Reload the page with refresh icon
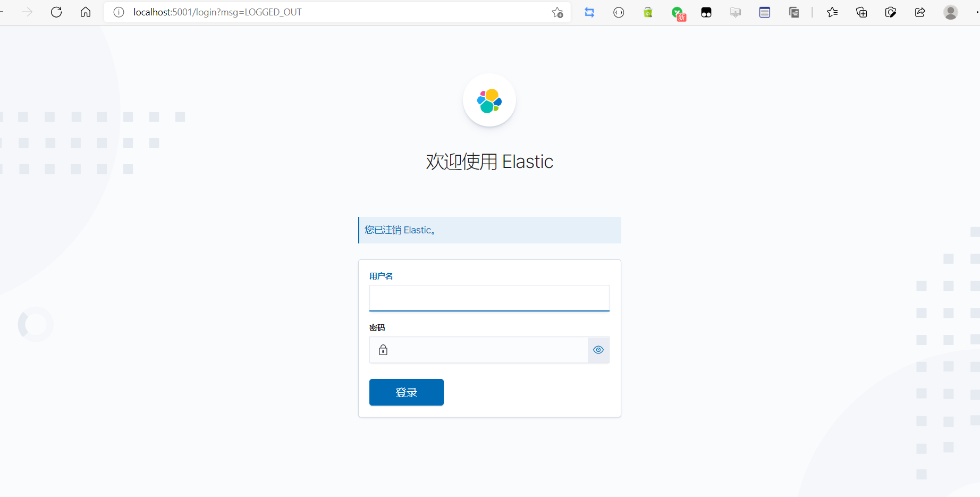This screenshot has width=980, height=497. pyautogui.click(x=56, y=12)
